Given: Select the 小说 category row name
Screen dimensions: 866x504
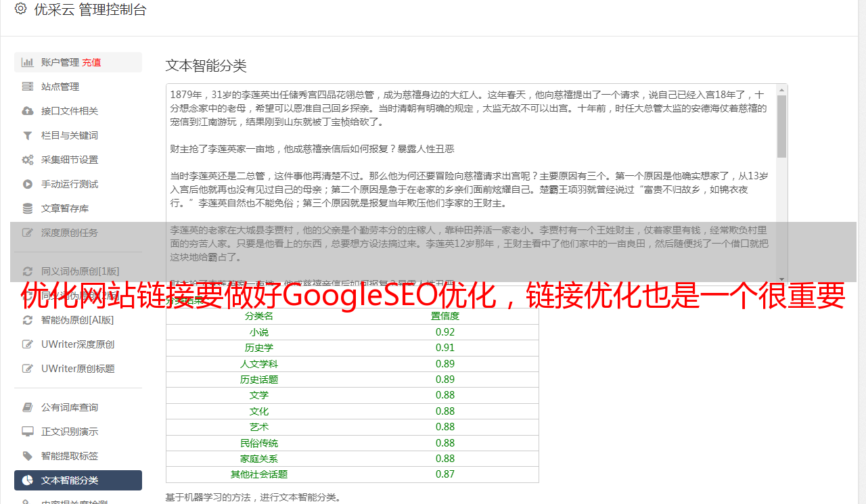Looking at the screenshot, I should 259,332.
